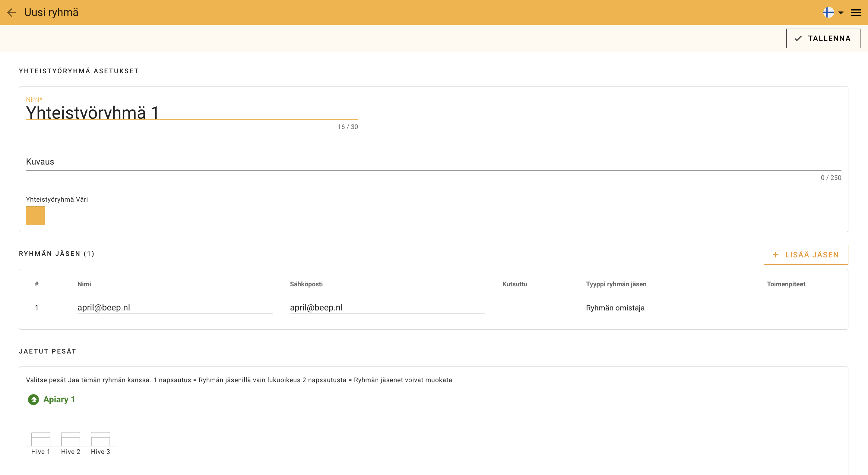Collapse the Apiary 1 section header
This screenshot has width=868, height=475.
[59, 400]
